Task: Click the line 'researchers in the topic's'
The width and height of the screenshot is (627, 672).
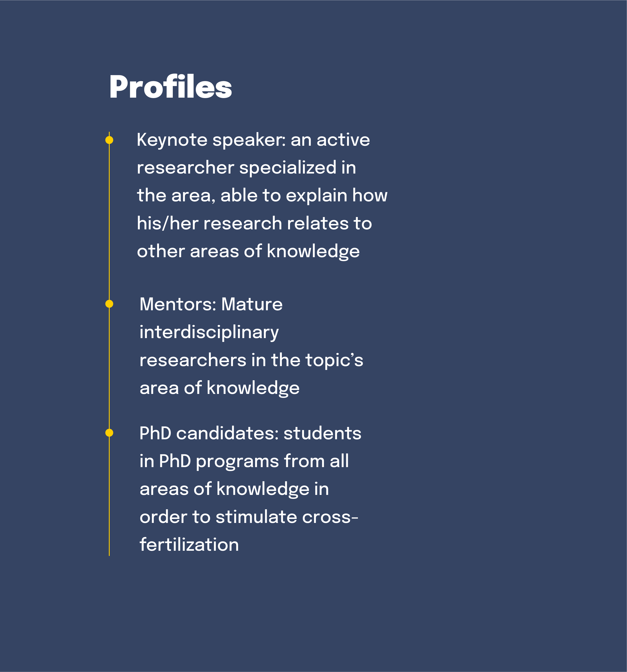Action: 251,360
